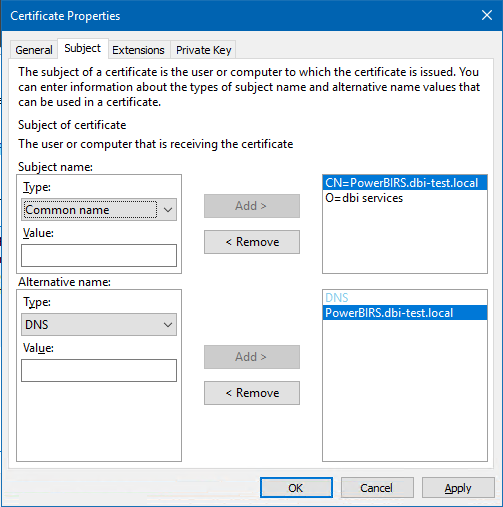
Task: Click the Alternative name Value field
Action: coord(99,370)
